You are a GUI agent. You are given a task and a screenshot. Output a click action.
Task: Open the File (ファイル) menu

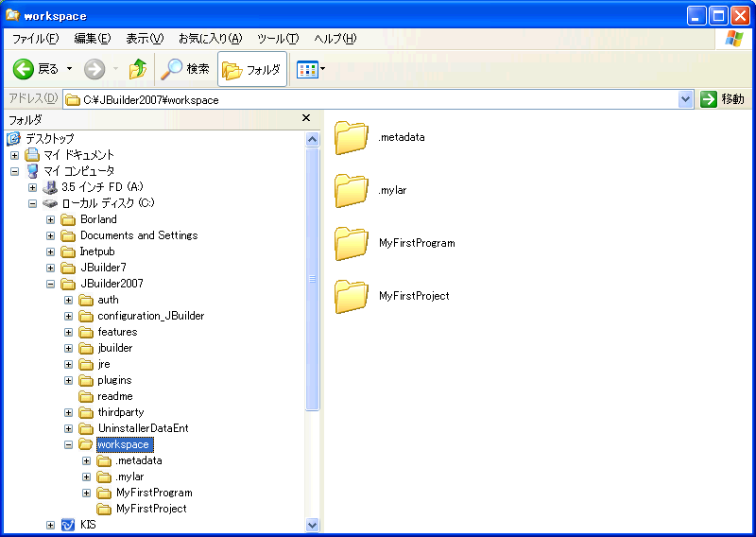click(x=35, y=39)
